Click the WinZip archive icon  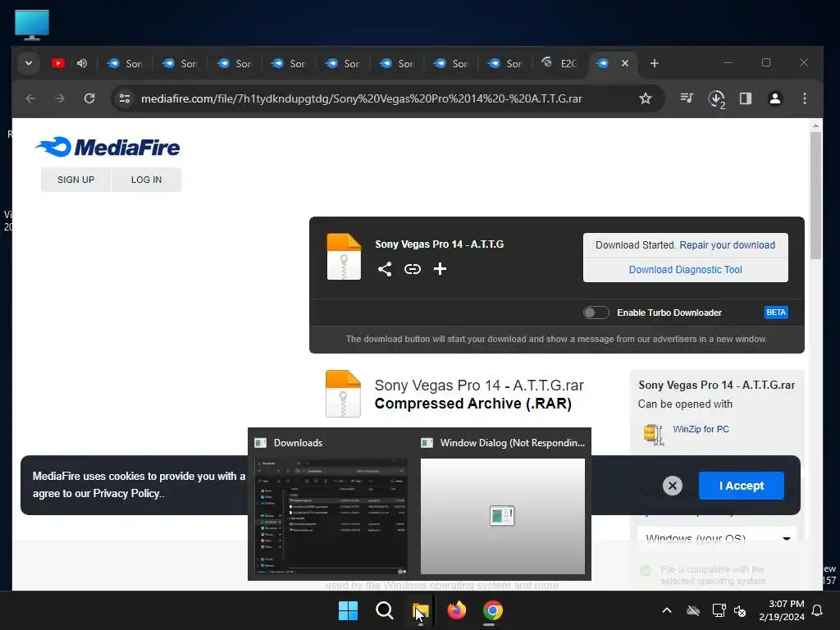(654, 435)
